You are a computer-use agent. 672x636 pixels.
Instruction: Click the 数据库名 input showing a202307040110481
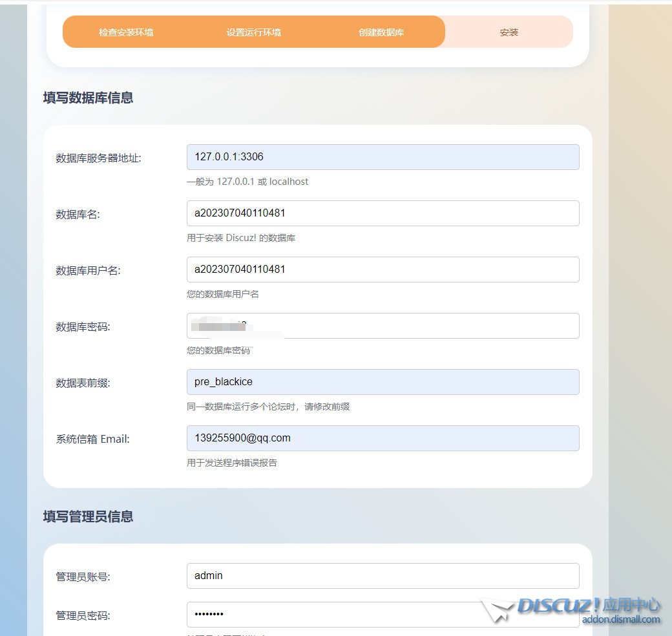(x=383, y=213)
